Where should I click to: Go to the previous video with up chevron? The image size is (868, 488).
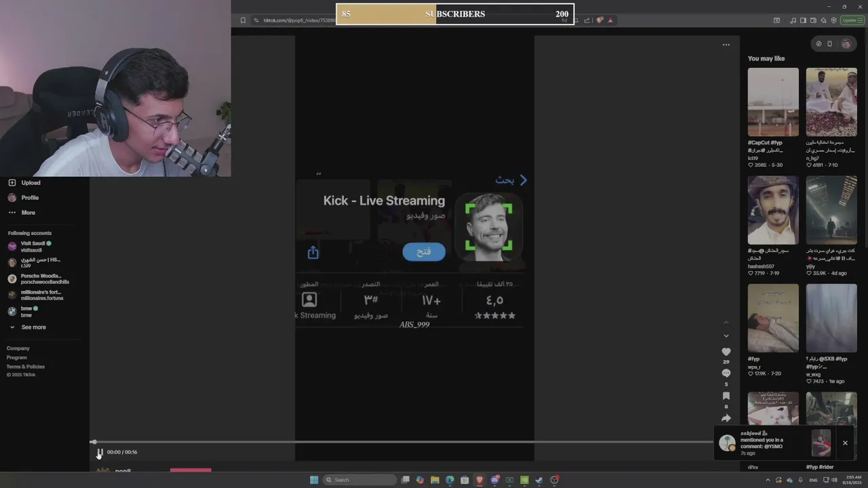[726, 322]
